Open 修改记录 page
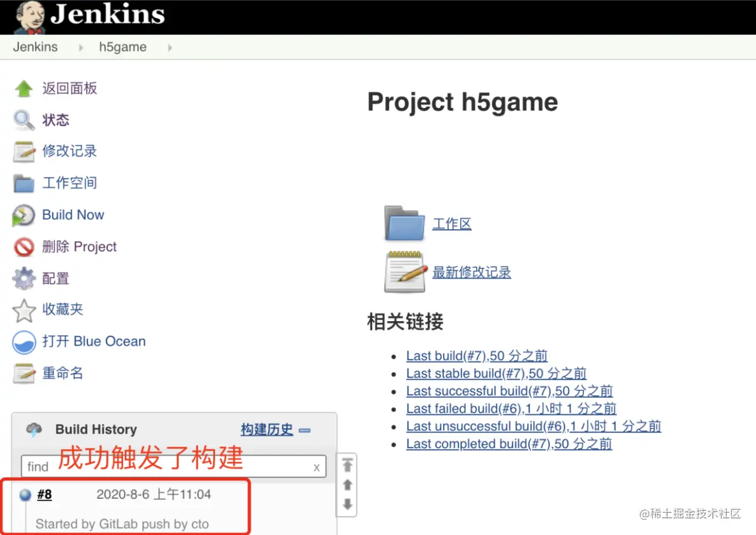 (x=69, y=151)
